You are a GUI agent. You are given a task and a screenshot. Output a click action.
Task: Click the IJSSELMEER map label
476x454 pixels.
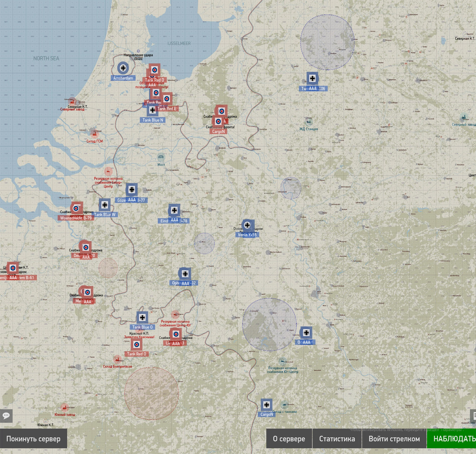coord(179,43)
